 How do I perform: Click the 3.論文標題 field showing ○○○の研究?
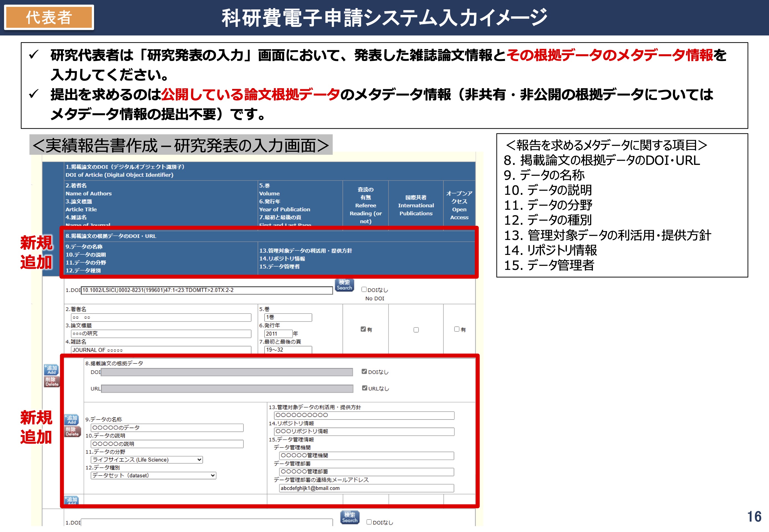161,334
